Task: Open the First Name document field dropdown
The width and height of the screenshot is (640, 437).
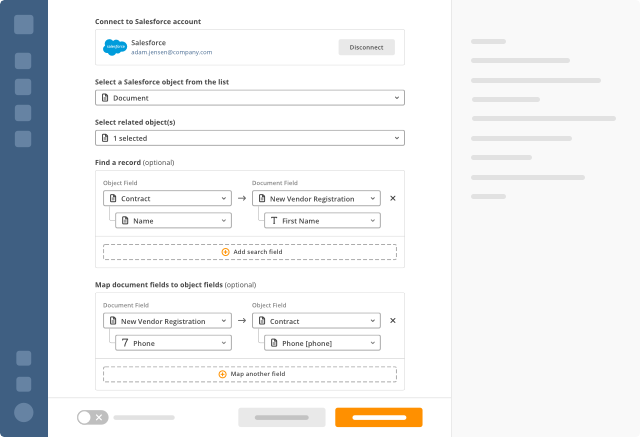Action: pyautogui.click(x=322, y=221)
